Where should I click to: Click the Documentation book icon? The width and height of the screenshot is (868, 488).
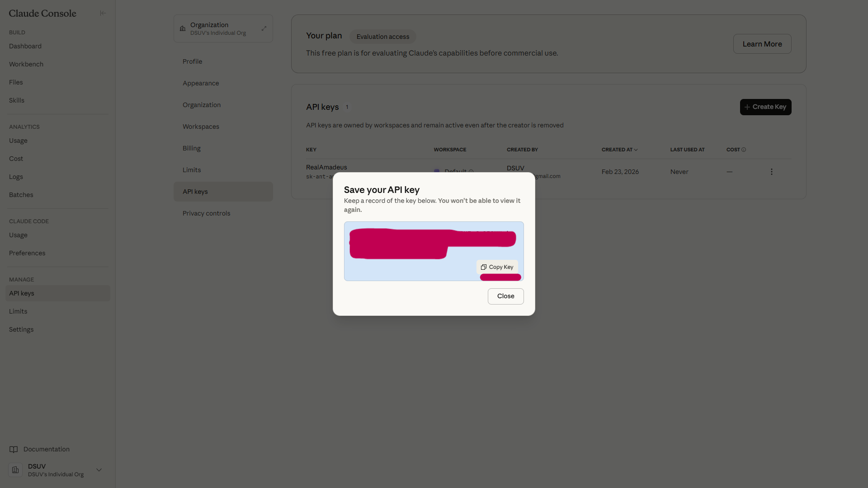click(14, 449)
